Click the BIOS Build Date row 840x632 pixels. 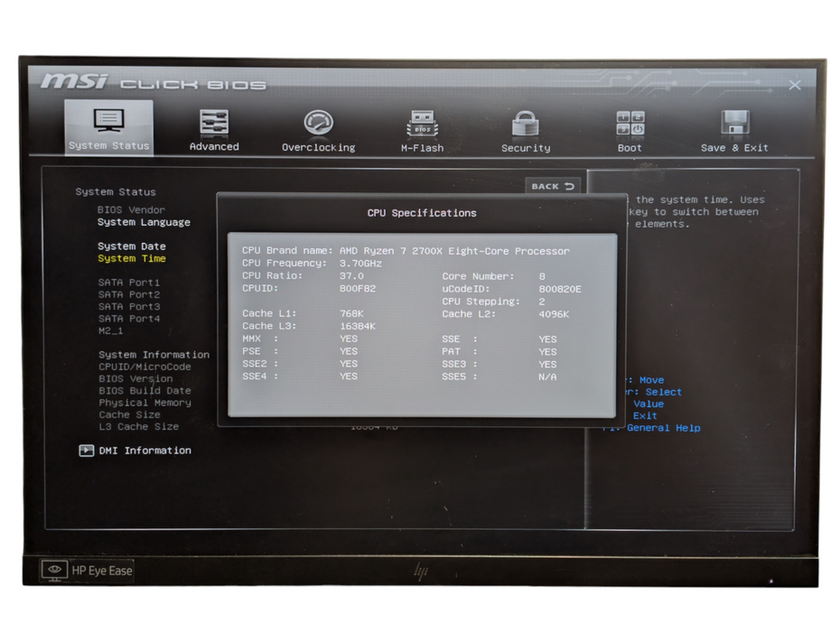[x=145, y=391]
